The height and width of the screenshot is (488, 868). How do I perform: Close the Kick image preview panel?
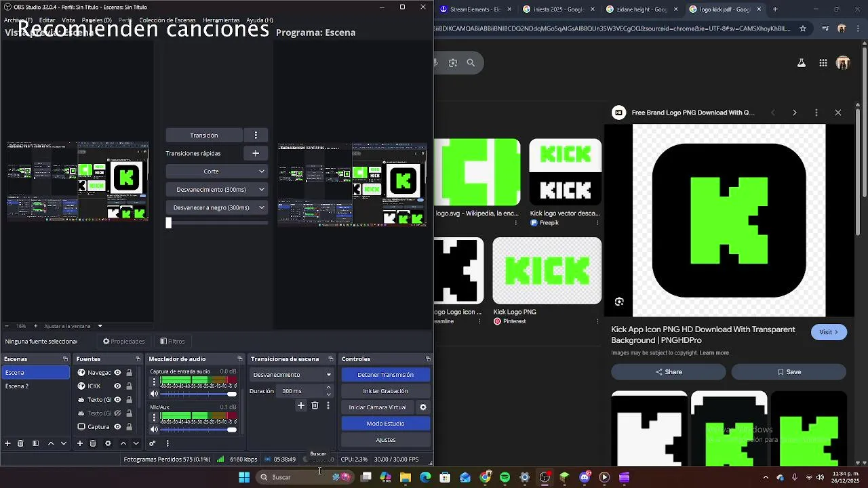pos(838,113)
